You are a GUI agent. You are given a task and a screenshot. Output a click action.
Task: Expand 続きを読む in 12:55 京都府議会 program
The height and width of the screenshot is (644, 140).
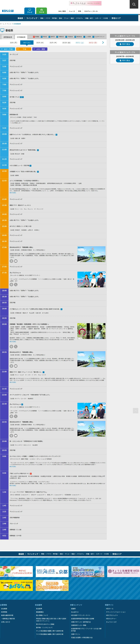click(x=13, y=193)
